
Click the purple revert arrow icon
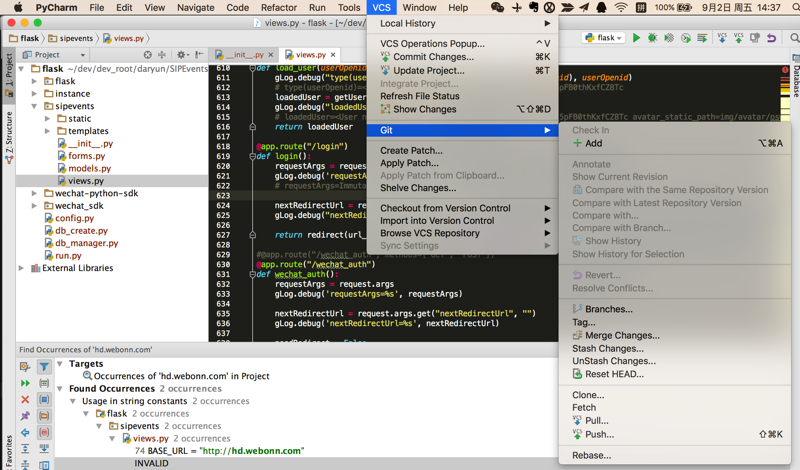(771, 38)
